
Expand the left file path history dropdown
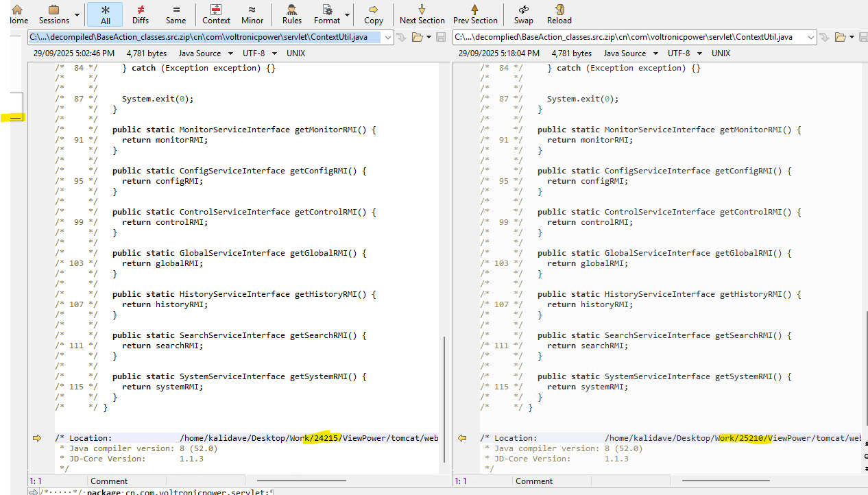pos(388,37)
